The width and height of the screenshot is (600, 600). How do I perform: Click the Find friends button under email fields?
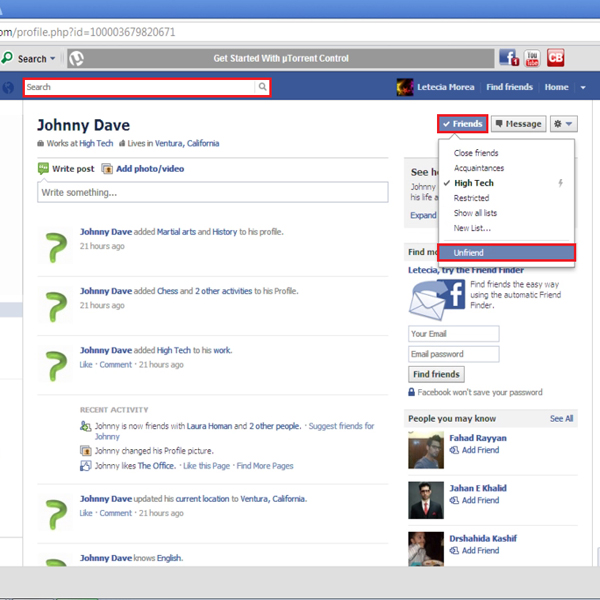click(x=436, y=374)
